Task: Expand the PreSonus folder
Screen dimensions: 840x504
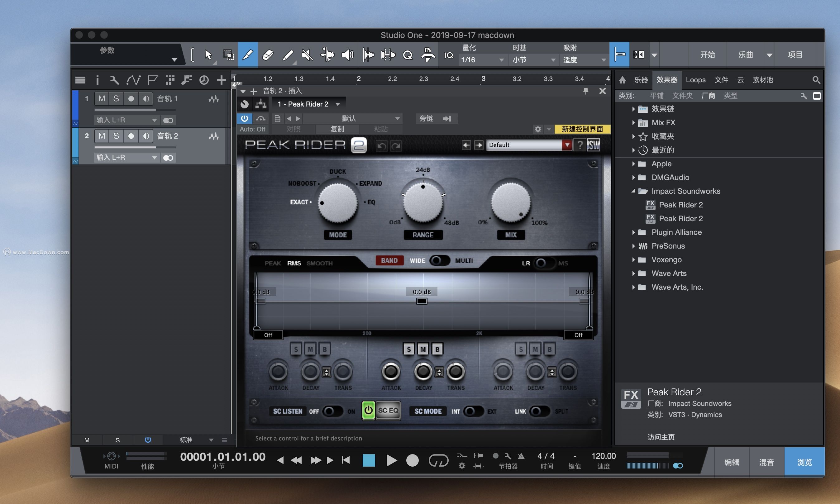Action: [x=633, y=246]
